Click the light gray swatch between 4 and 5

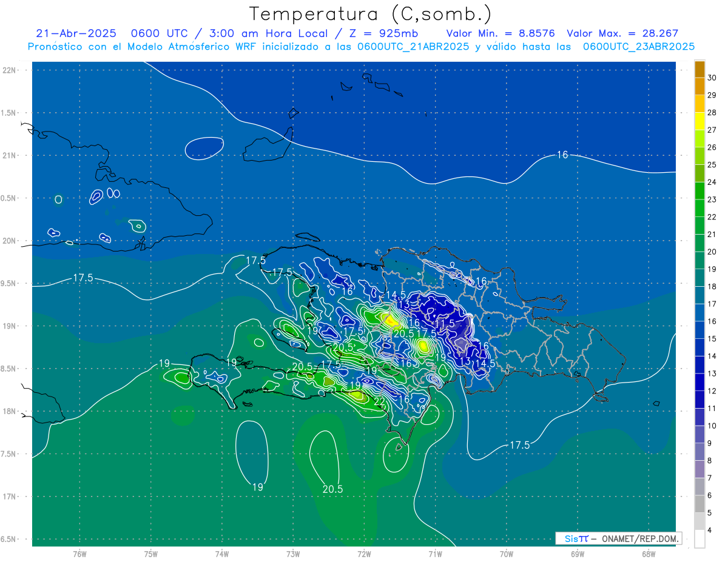click(699, 521)
